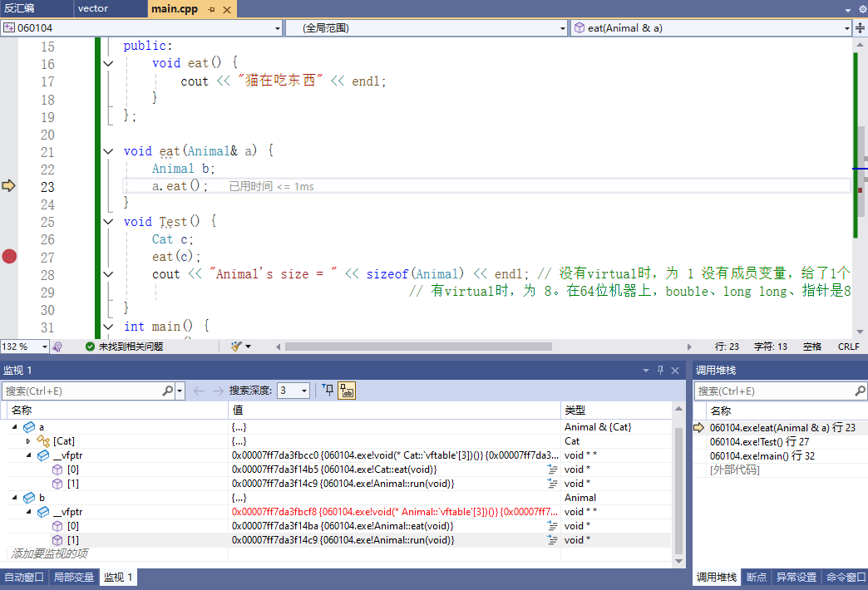Collapse the main() function at line 31
The width and height of the screenshot is (868, 590).
click(108, 327)
